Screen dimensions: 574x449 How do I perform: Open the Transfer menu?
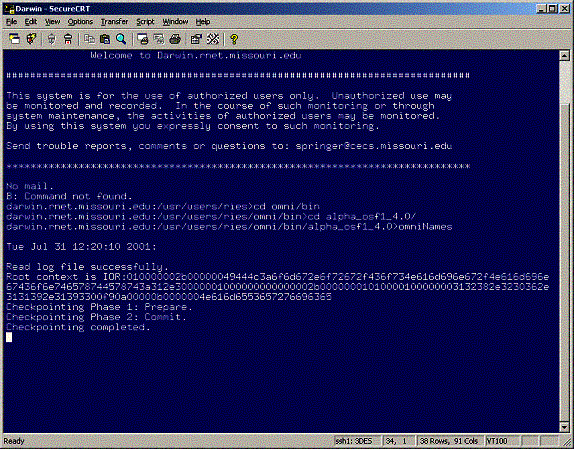point(114,22)
